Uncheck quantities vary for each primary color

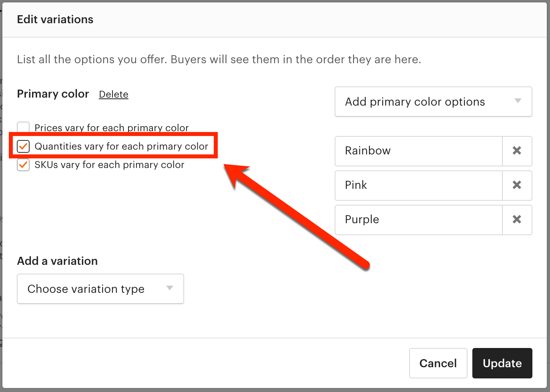click(23, 146)
